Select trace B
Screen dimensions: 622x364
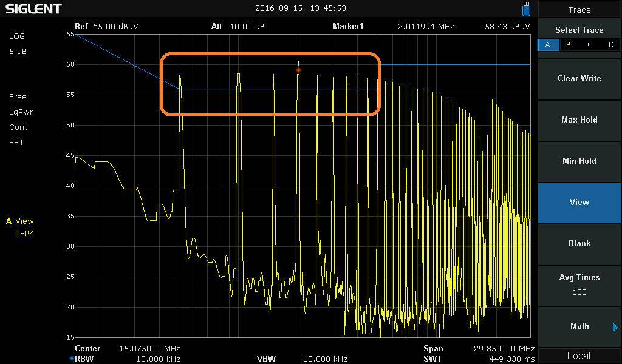(569, 45)
